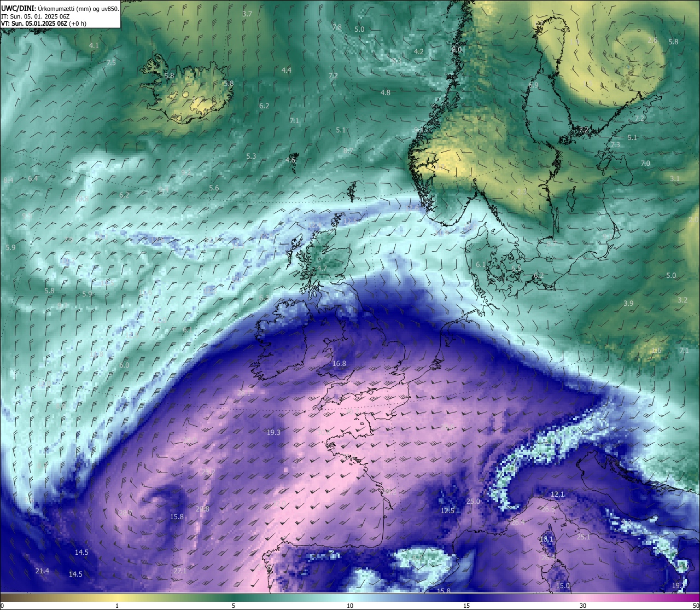Click the 8.4 value at the left edge
700x610 pixels.
(8, 181)
